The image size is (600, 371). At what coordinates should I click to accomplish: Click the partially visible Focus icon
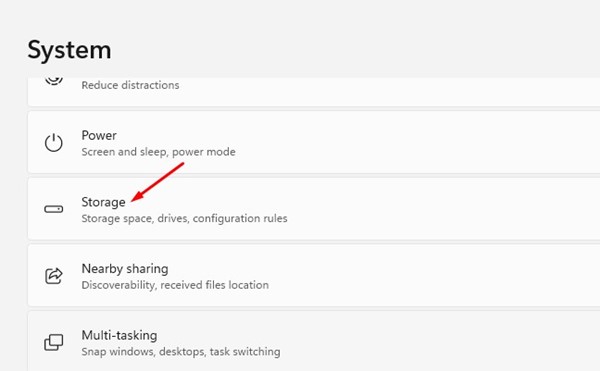tap(54, 81)
